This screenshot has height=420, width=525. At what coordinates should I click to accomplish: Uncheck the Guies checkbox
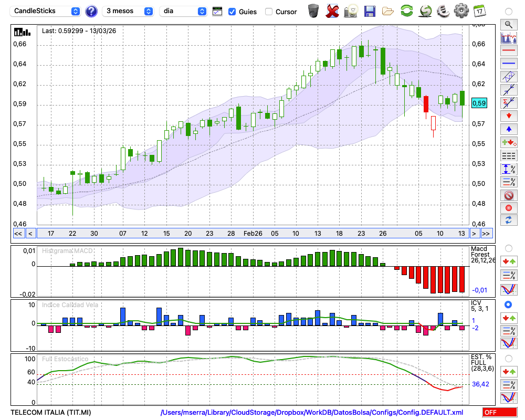(x=232, y=12)
